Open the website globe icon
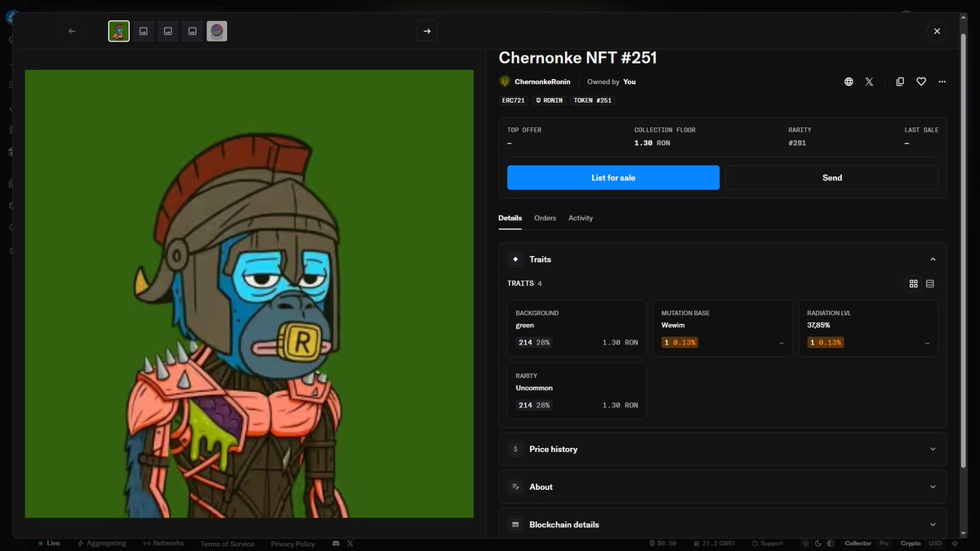980x551 pixels. coord(849,82)
